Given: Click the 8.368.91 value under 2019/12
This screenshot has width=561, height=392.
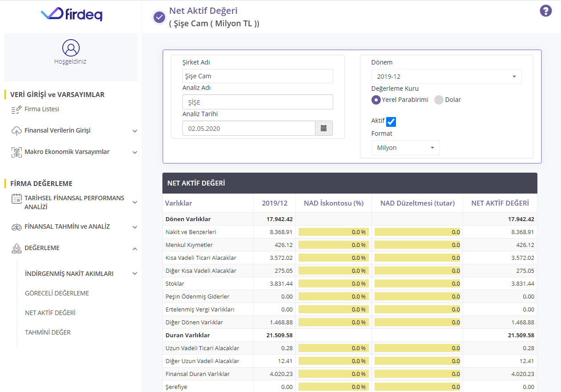Looking at the screenshot, I should point(281,232).
